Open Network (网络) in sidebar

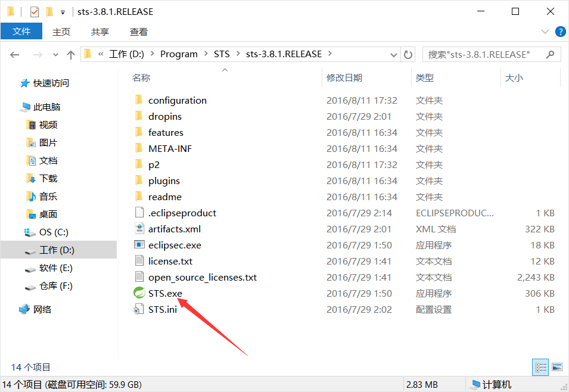(x=35, y=309)
